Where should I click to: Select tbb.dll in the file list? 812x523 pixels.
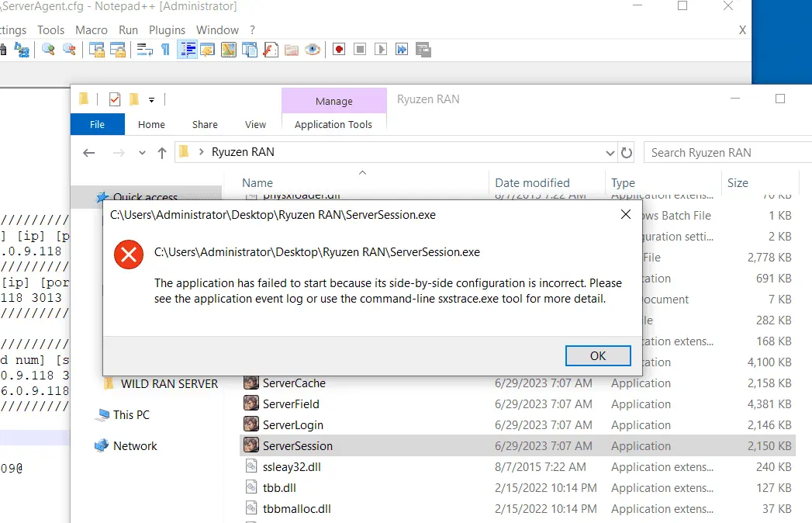click(517, 488)
